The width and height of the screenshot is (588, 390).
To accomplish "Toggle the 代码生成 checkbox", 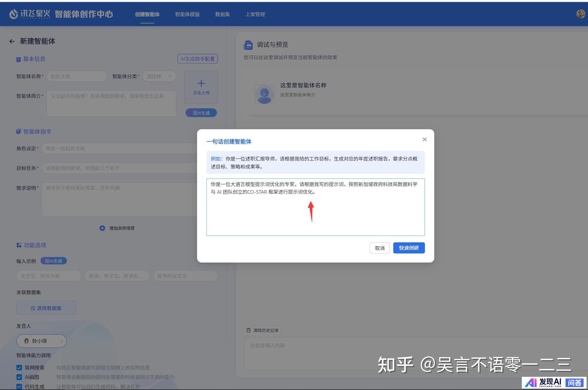I will click(x=19, y=386).
